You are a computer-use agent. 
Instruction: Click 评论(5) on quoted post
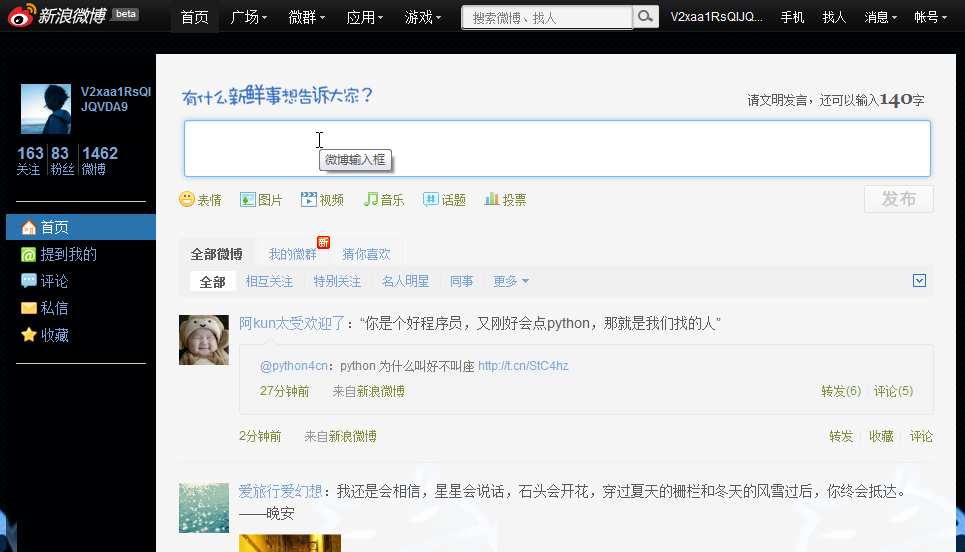[893, 391]
